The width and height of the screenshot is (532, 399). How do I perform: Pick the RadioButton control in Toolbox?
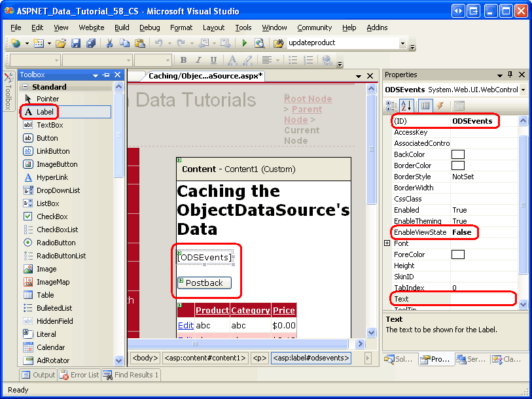pos(56,243)
